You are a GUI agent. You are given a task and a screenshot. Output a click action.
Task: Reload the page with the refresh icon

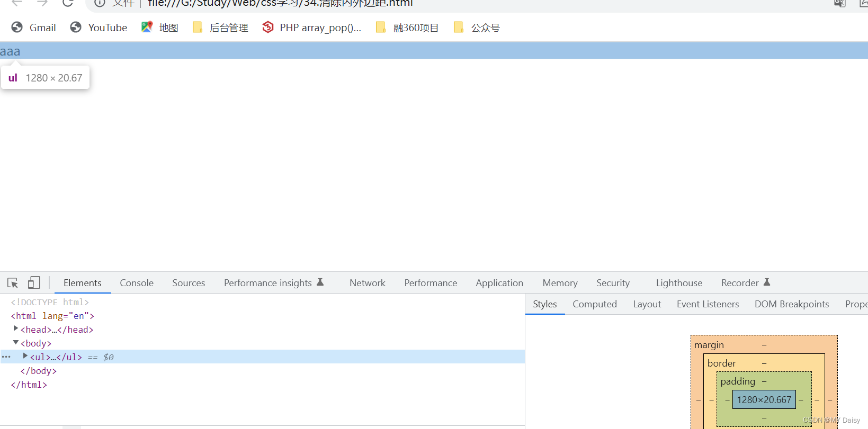click(x=68, y=3)
